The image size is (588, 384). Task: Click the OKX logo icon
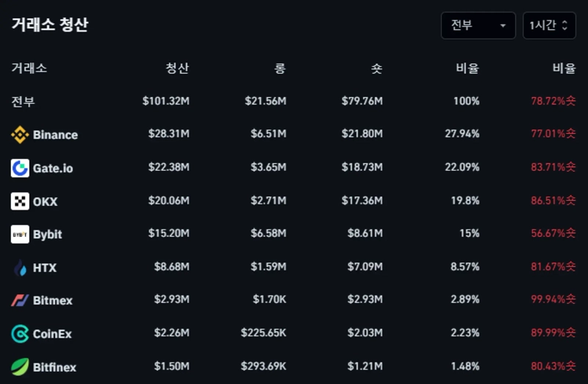(20, 201)
